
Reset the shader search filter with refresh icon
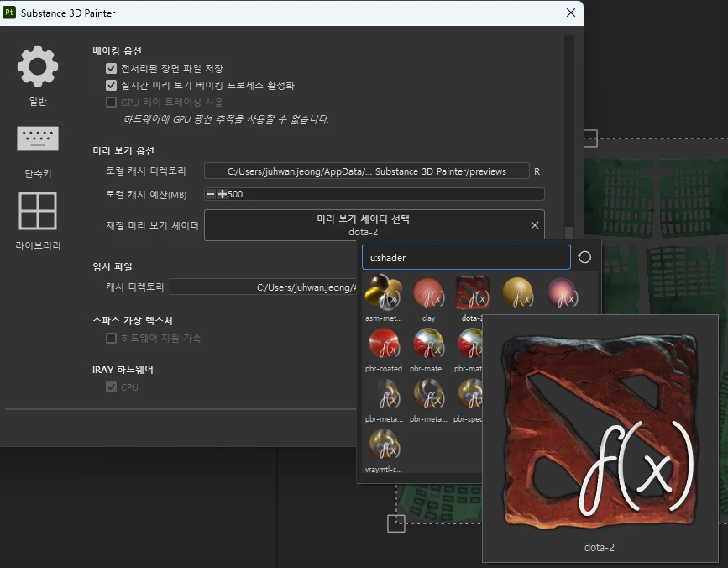tap(584, 257)
